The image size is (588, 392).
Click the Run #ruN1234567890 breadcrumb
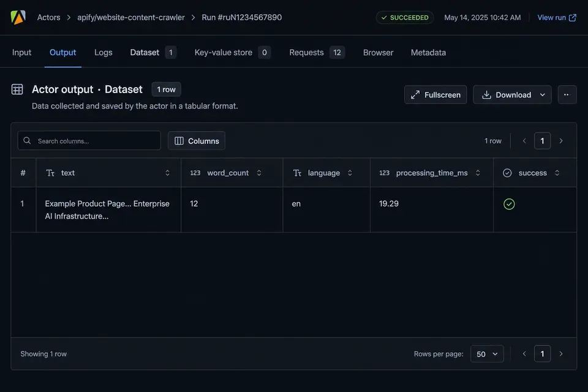tap(241, 17)
